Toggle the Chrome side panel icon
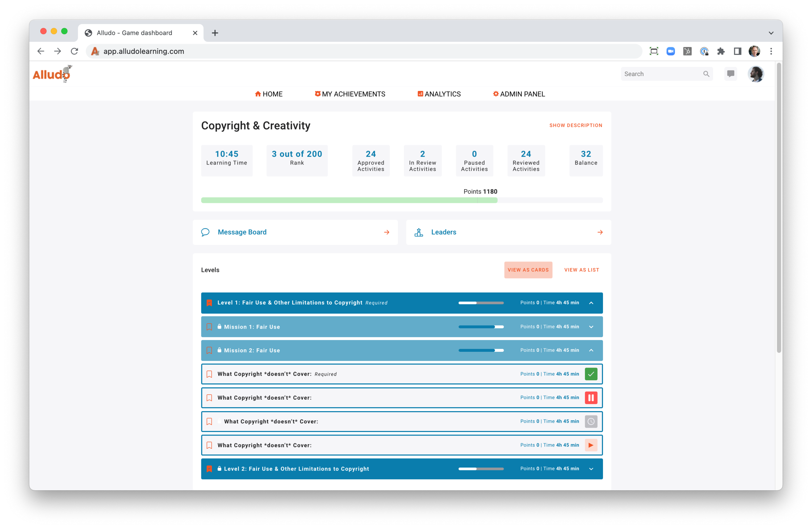812x529 pixels. coord(737,51)
